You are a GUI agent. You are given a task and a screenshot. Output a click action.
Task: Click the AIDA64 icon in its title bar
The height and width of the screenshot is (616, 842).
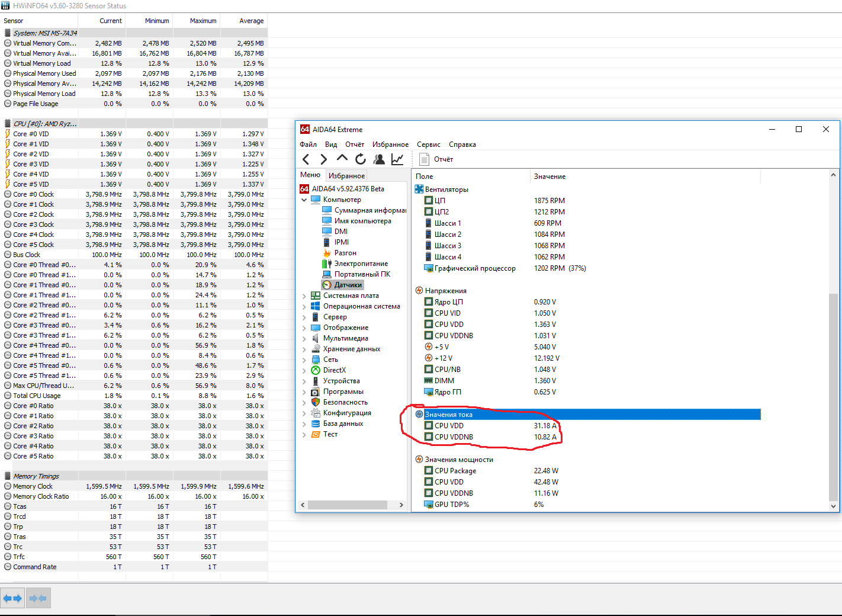point(305,129)
